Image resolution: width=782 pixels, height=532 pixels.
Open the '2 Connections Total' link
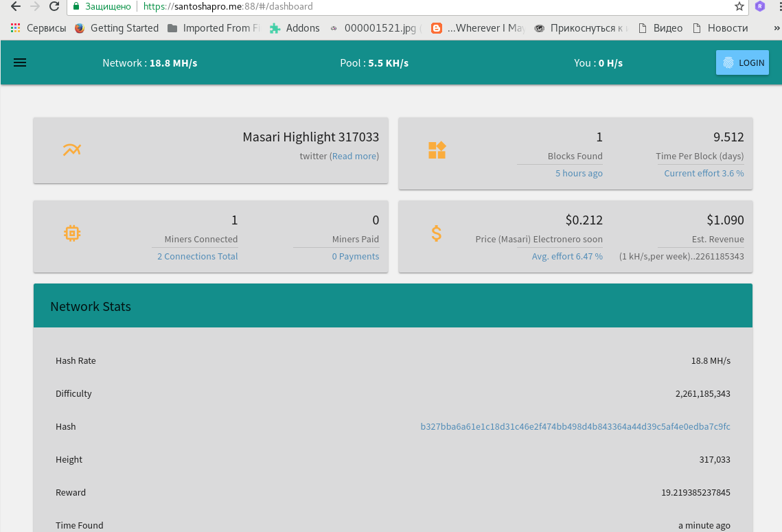point(198,256)
